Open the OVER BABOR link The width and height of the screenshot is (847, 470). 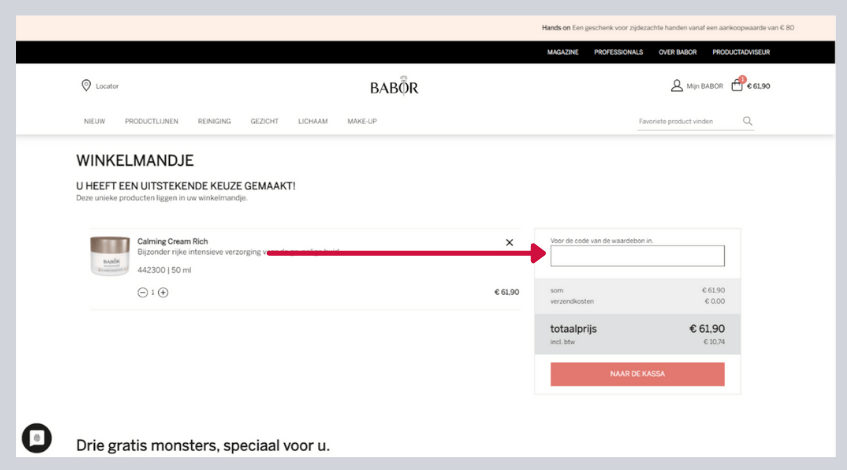coord(677,52)
